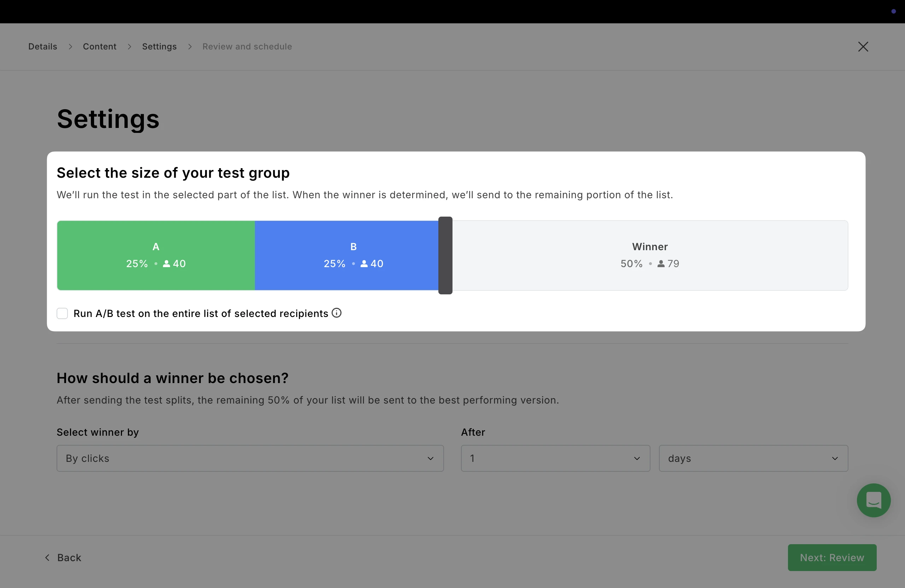905x588 pixels.
Task: Open the chat support bubble
Action: (874, 500)
